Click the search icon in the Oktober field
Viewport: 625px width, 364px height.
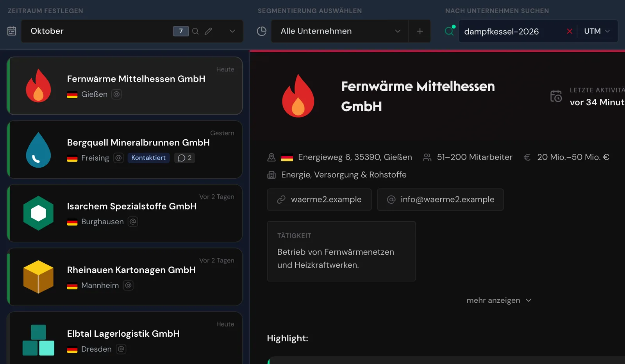195,31
